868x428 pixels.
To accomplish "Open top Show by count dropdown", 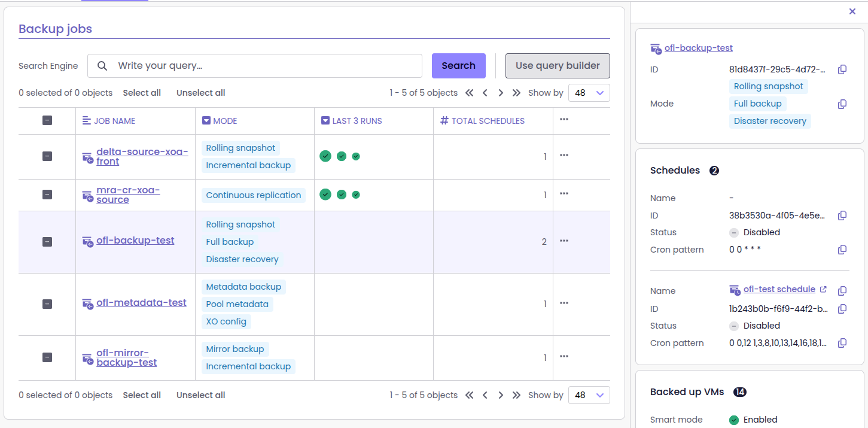I will click(x=589, y=93).
